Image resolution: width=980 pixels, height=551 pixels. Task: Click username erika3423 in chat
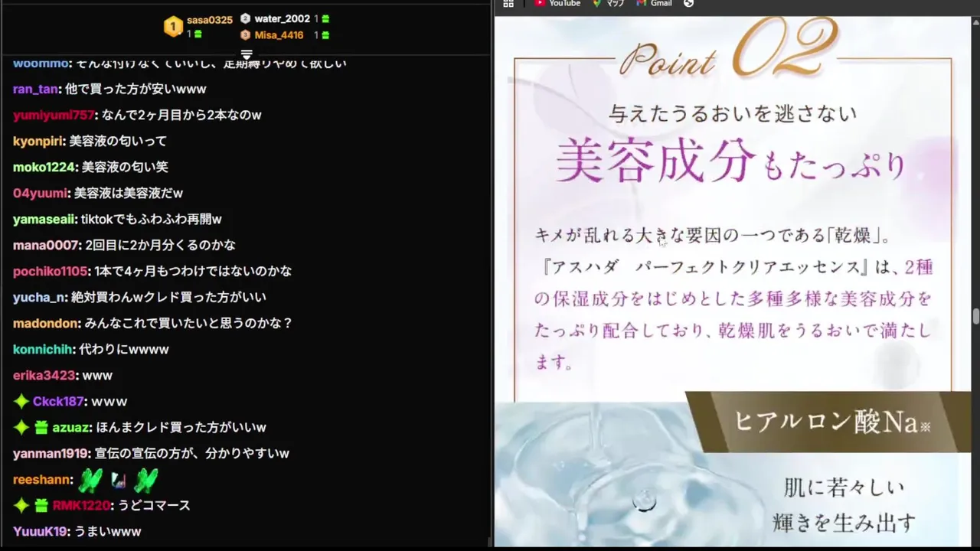[44, 375]
